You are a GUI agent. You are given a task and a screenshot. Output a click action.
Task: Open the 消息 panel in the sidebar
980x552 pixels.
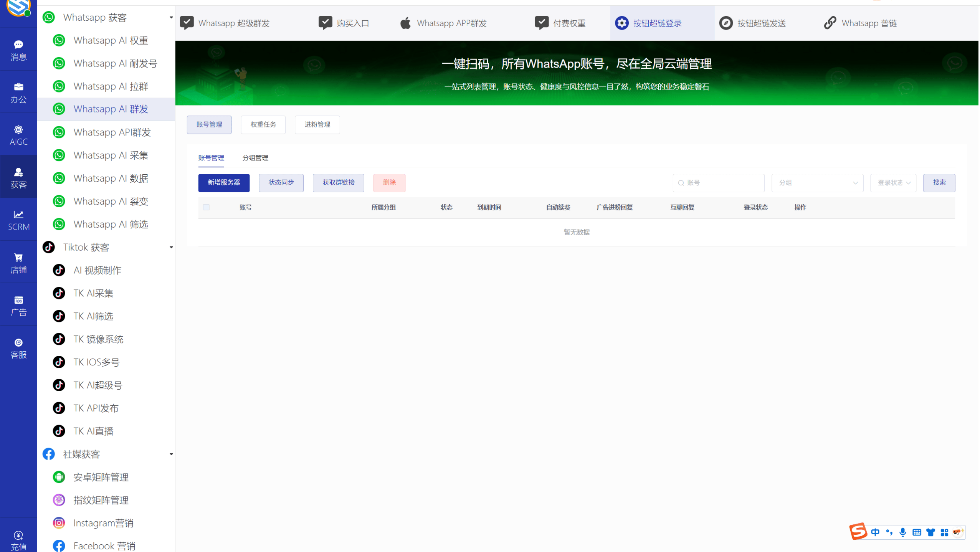(x=18, y=49)
